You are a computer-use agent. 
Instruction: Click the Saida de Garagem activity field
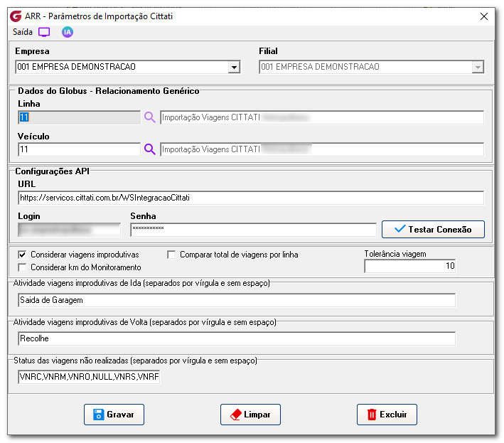click(x=237, y=300)
